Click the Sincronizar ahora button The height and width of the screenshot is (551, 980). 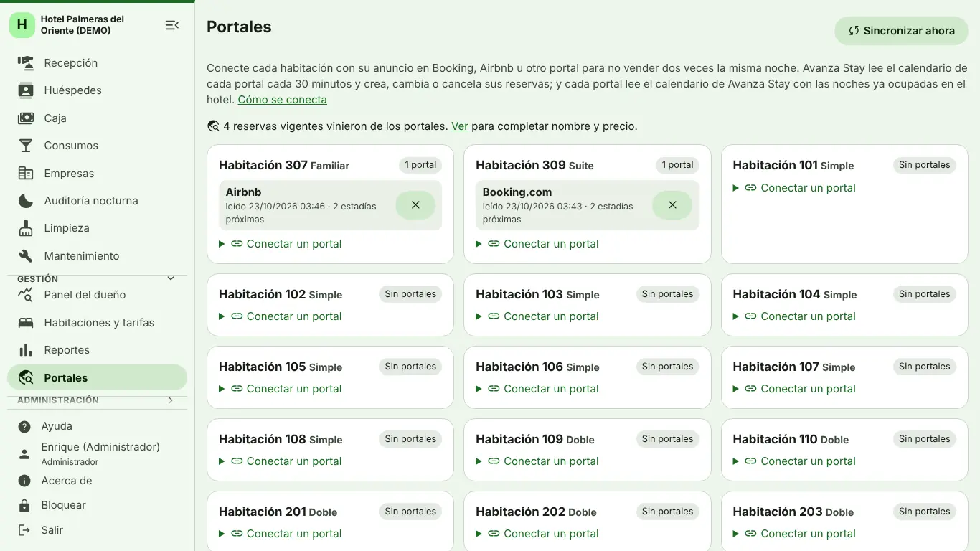click(x=901, y=31)
